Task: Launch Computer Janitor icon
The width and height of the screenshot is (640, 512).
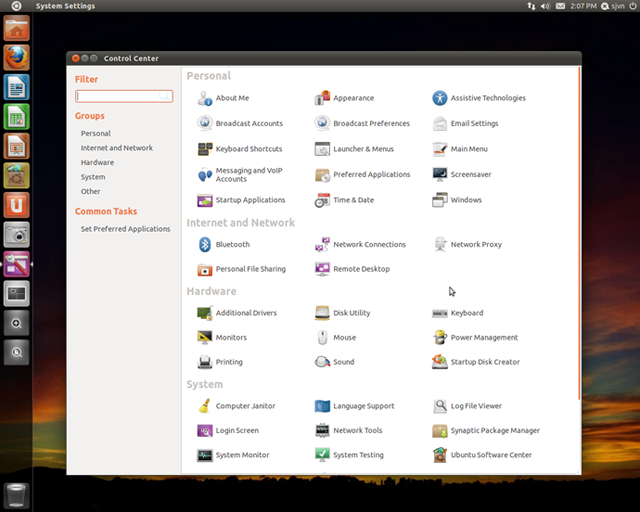Action: tap(204, 406)
